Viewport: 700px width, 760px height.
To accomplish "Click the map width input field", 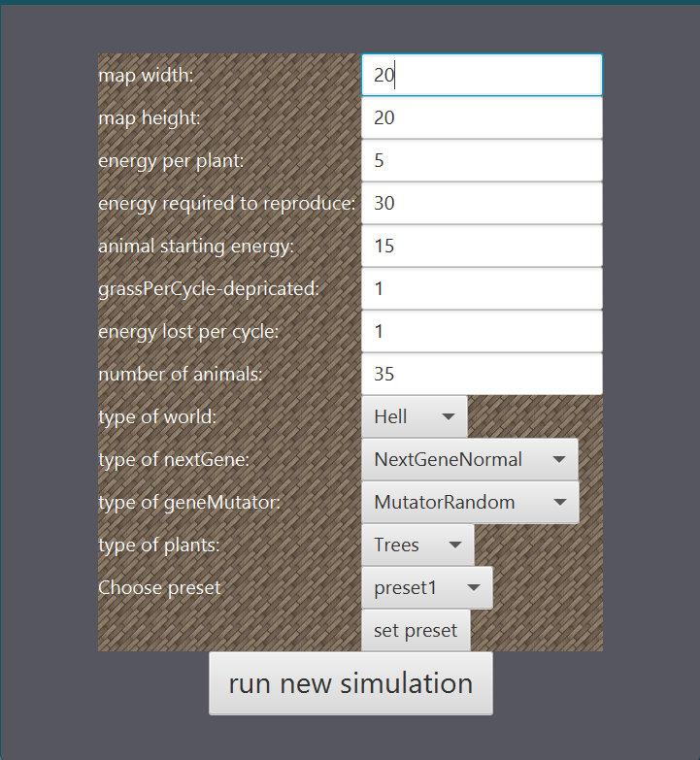I will pos(482,75).
